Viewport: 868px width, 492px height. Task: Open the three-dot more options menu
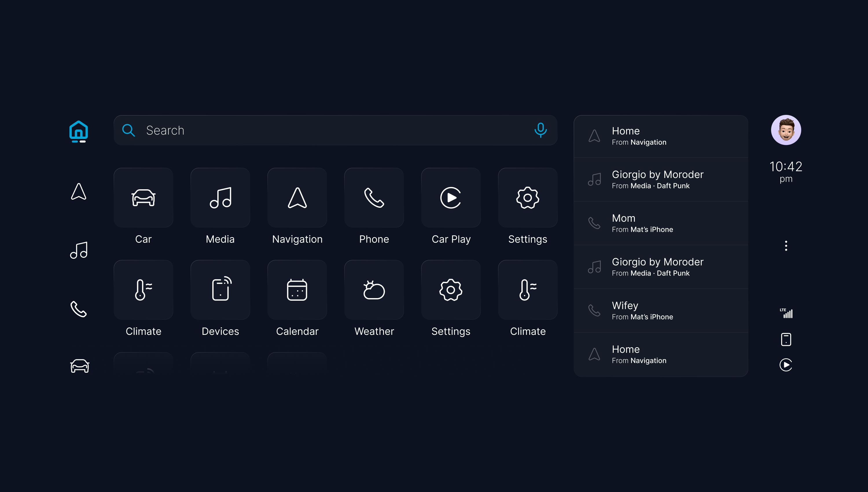pos(786,246)
